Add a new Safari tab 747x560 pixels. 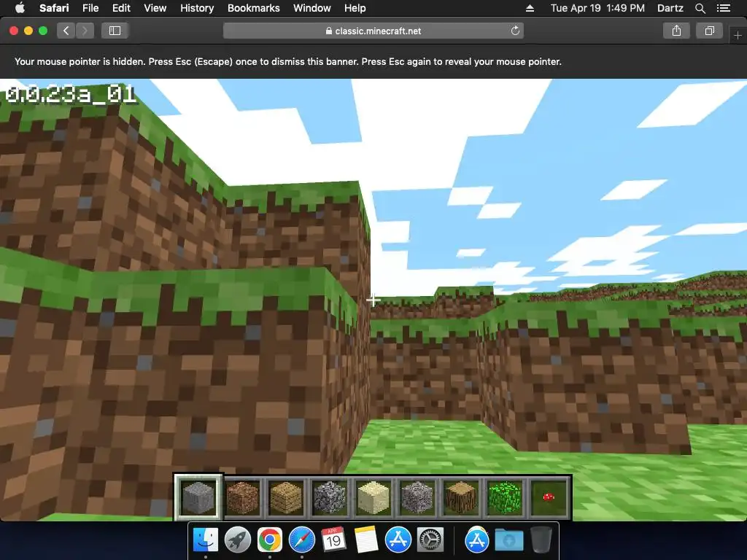pos(738,35)
